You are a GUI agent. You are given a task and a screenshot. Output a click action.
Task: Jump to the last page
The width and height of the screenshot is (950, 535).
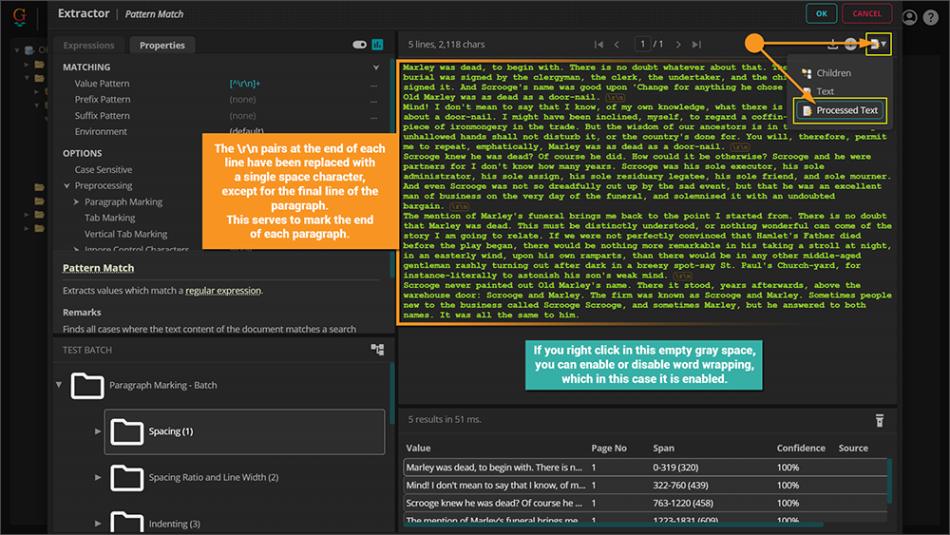pos(697,44)
